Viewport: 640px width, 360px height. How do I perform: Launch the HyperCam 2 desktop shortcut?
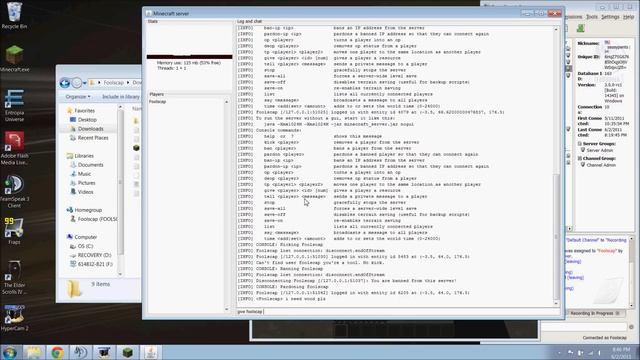point(14,318)
